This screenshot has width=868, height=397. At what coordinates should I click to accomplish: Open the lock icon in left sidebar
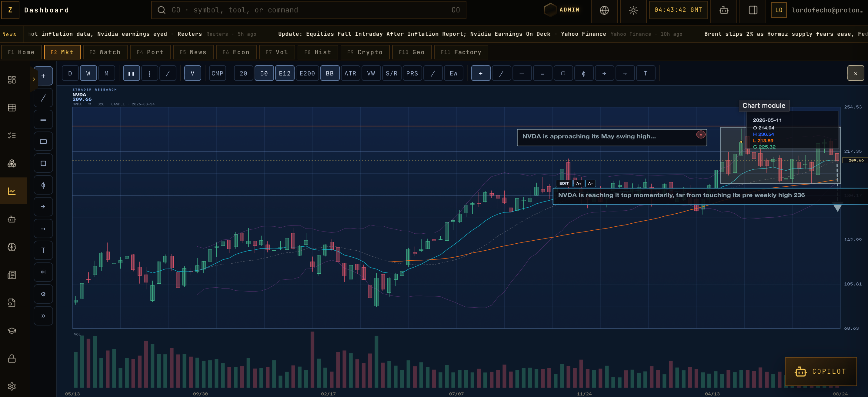tap(12, 358)
